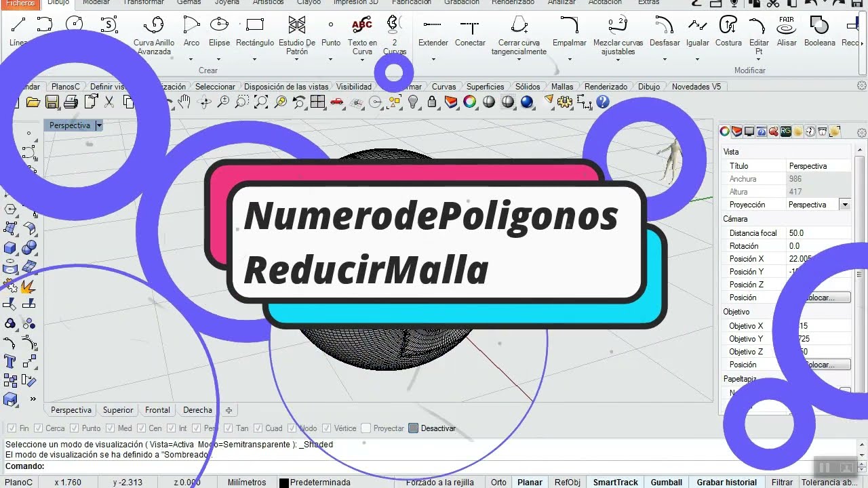Click the light bulb visibility icon

click(413, 102)
